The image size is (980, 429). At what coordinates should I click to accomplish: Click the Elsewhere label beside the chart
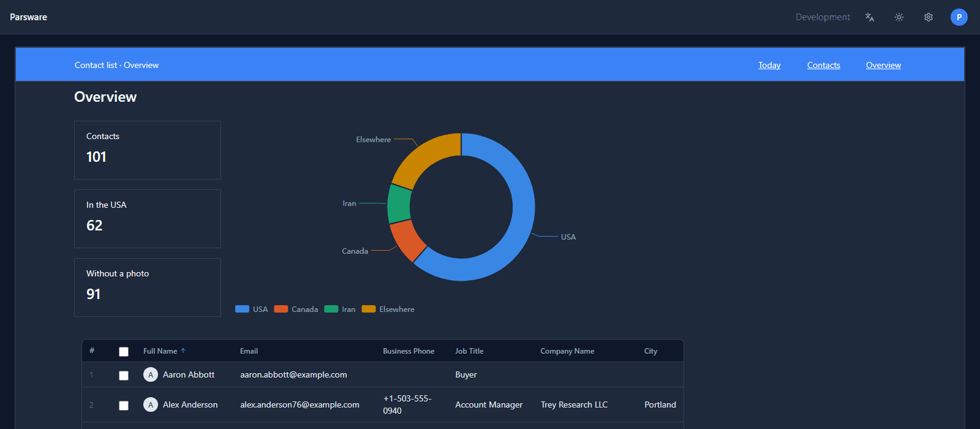coord(373,140)
